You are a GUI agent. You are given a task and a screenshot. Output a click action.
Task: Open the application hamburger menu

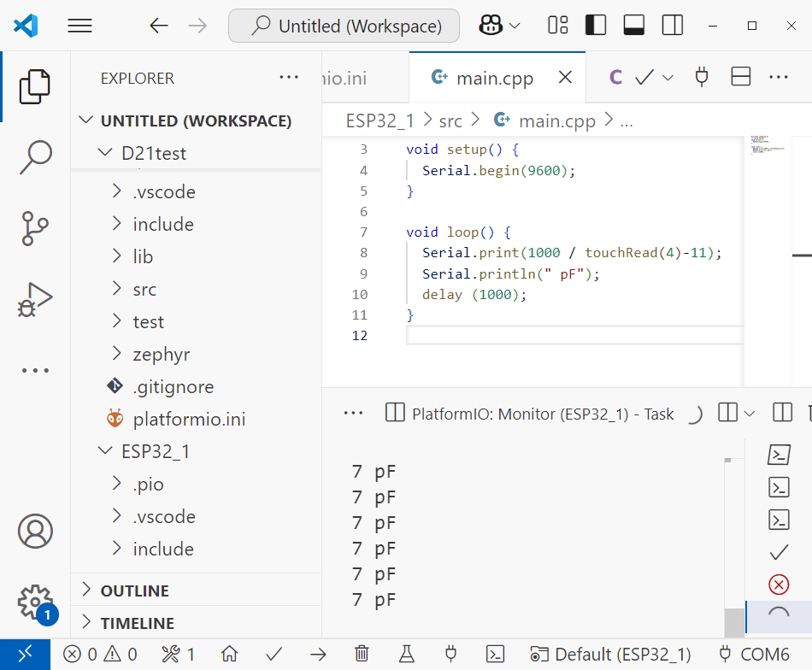coord(79,26)
